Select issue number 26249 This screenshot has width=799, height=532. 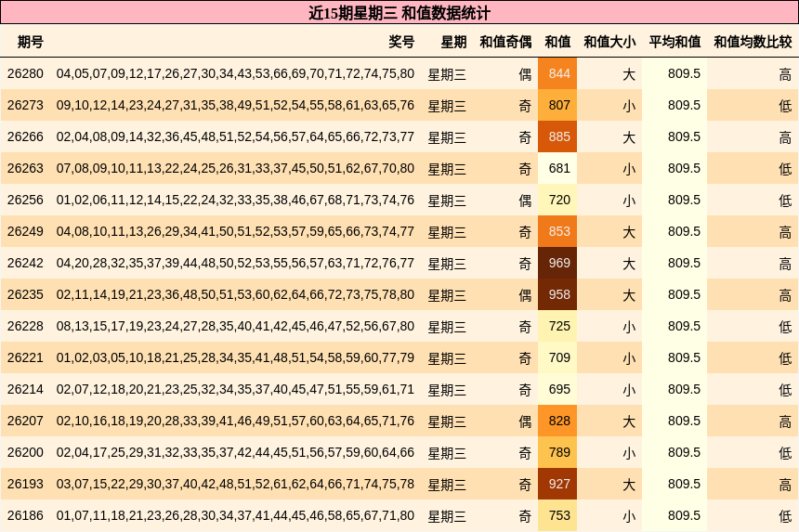point(25,231)
